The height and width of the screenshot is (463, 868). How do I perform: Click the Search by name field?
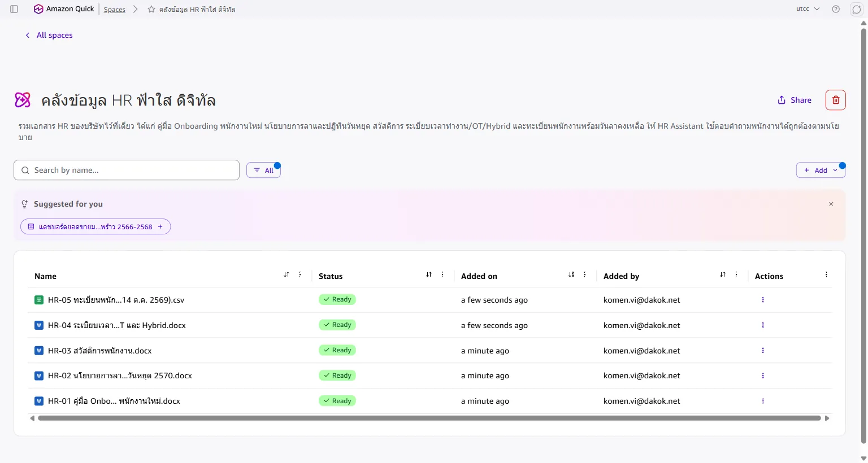(127, 170)
